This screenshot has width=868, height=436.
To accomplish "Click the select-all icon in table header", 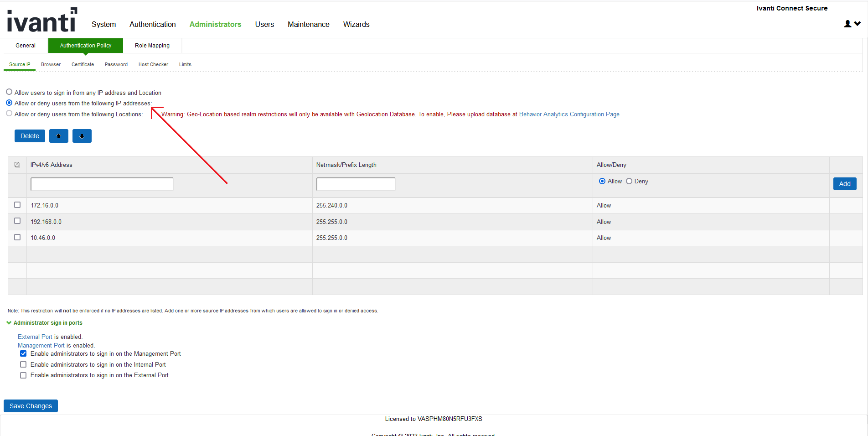I will coord(17,165).
